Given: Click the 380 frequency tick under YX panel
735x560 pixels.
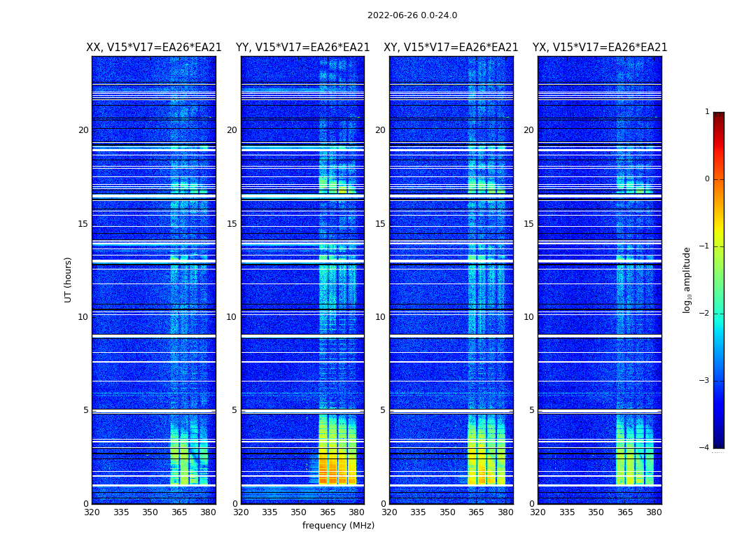Looking at the screenshot, I should [654, 512].
